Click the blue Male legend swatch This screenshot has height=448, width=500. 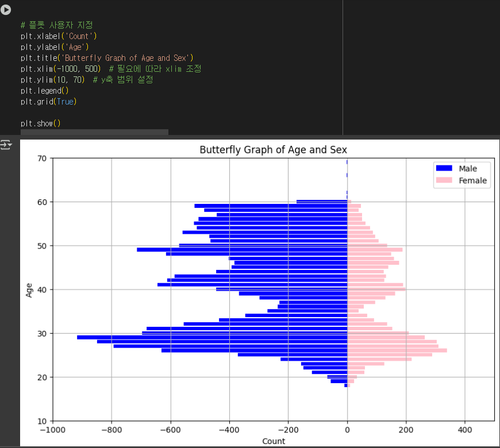coord(444,168)
